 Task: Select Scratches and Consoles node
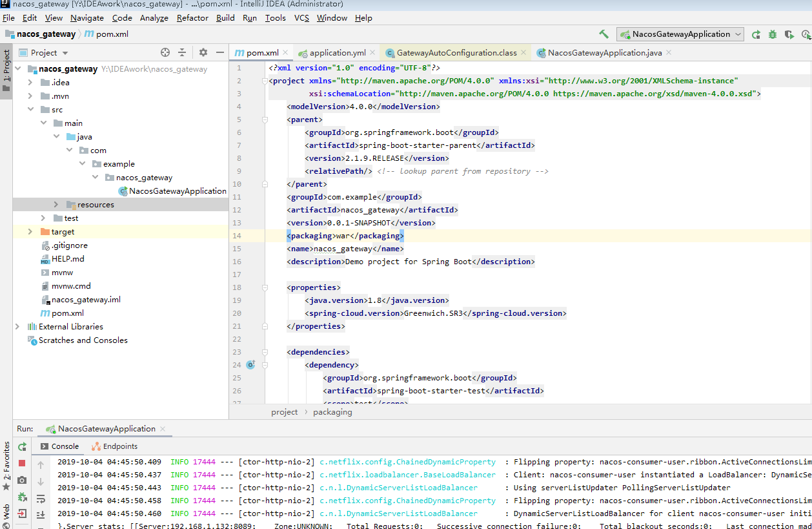[77, 340]
